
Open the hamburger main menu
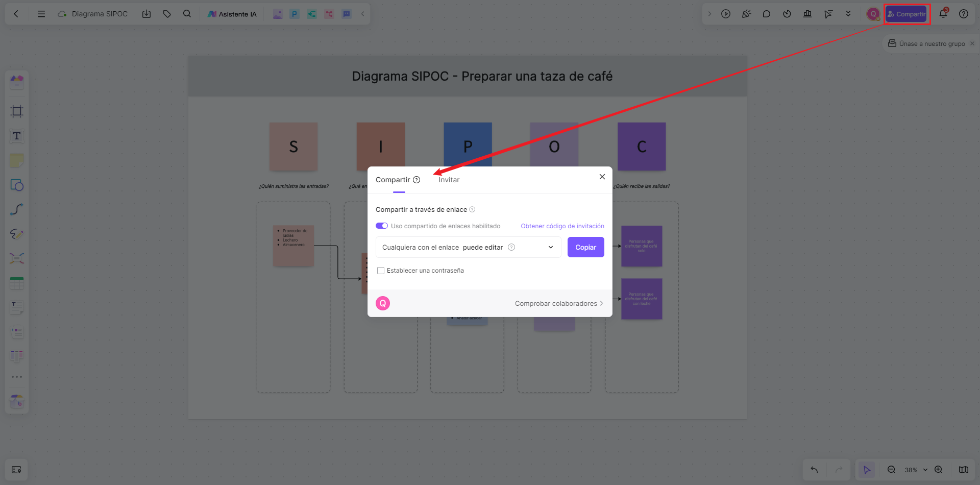41,14
